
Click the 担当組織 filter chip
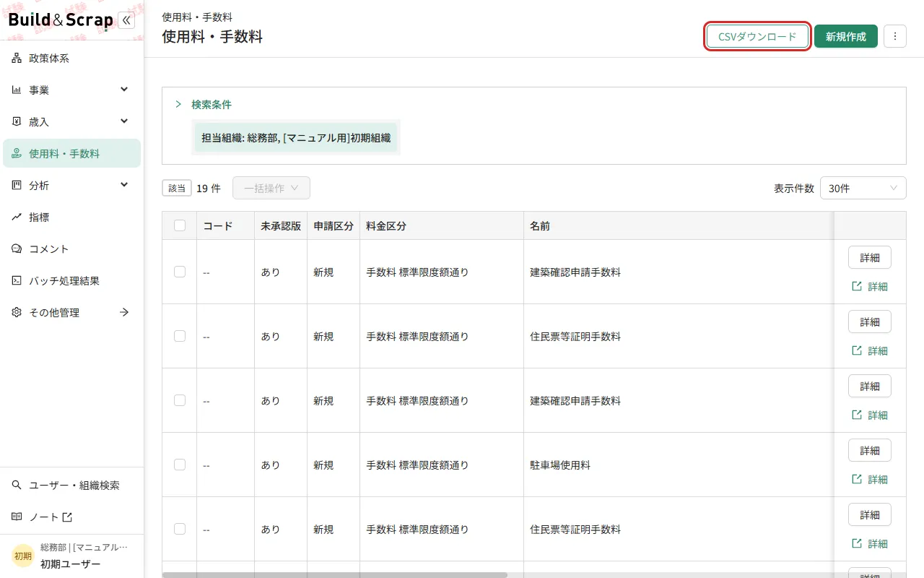(296, 137)
